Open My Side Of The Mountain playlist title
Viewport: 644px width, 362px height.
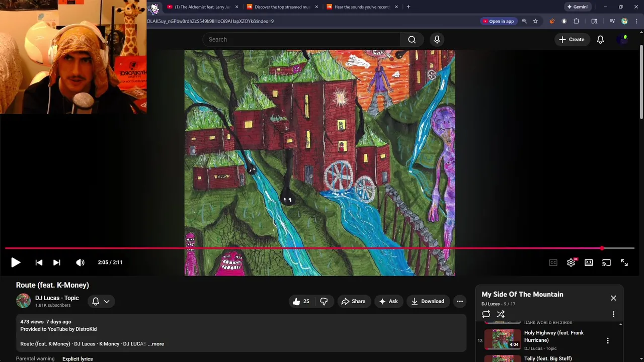pos(522,295)
